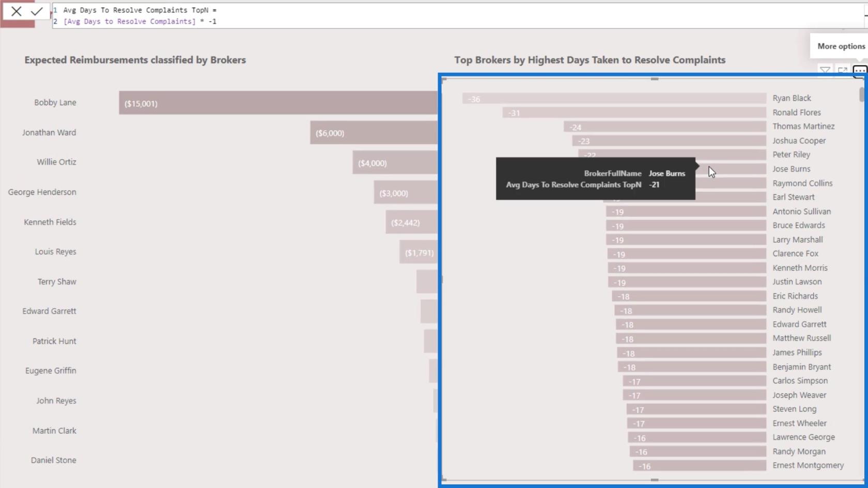Viewport: 868px width, 488px height.
Task: Click the Kenneth Morris name label
Action: [x=800, y=268]
